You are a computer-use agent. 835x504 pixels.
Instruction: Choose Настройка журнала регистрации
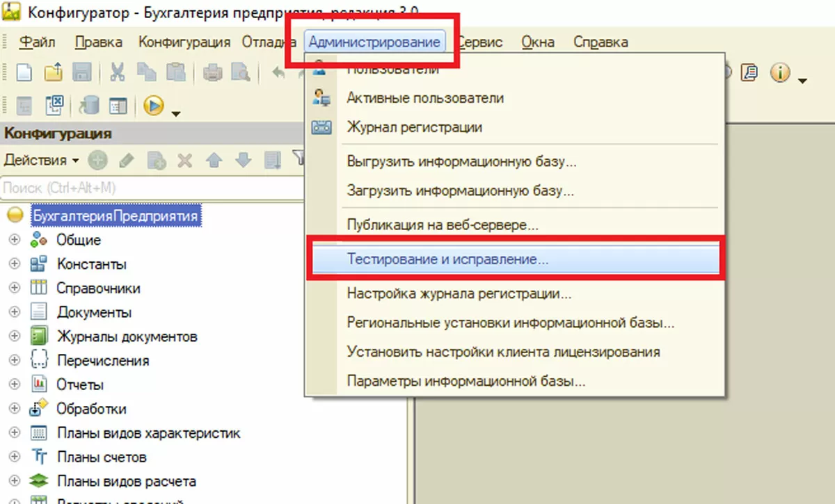515,293
